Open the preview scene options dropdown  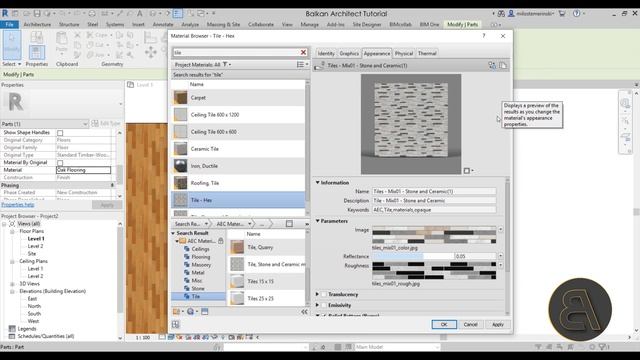tap(469, 171)
